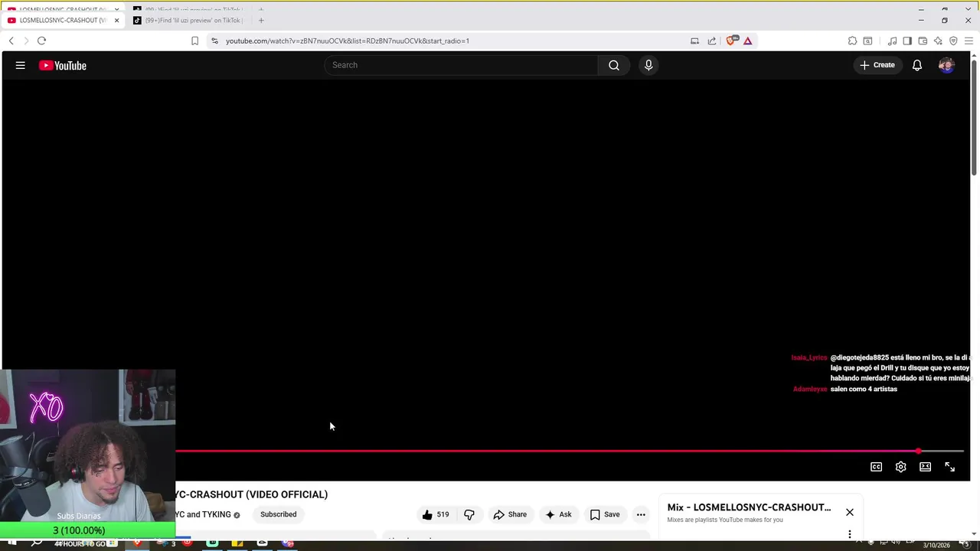Viewport: 980px width, 551px height.
Task: Close the LOSMELLOSNYC-CRASHOUT tab
Action: (x=116, y=20)
